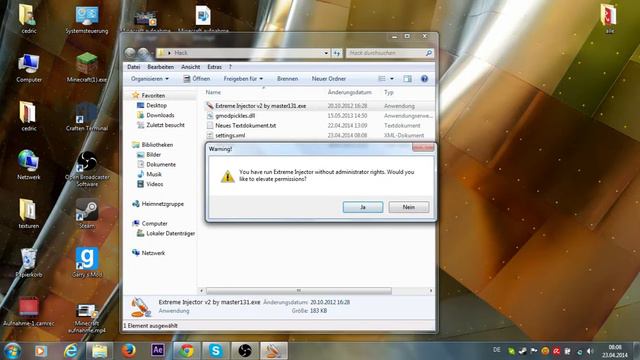
Task: Select Computer in the navigation pane
Action: 154,224
